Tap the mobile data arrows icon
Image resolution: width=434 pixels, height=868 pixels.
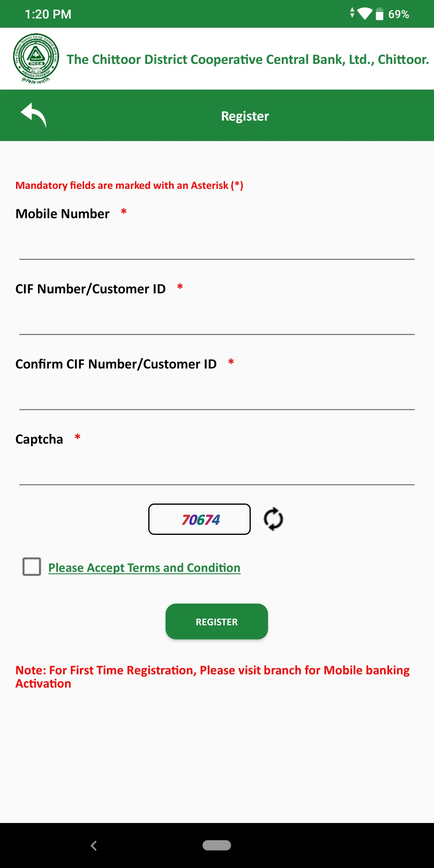[x=352, y=13]
